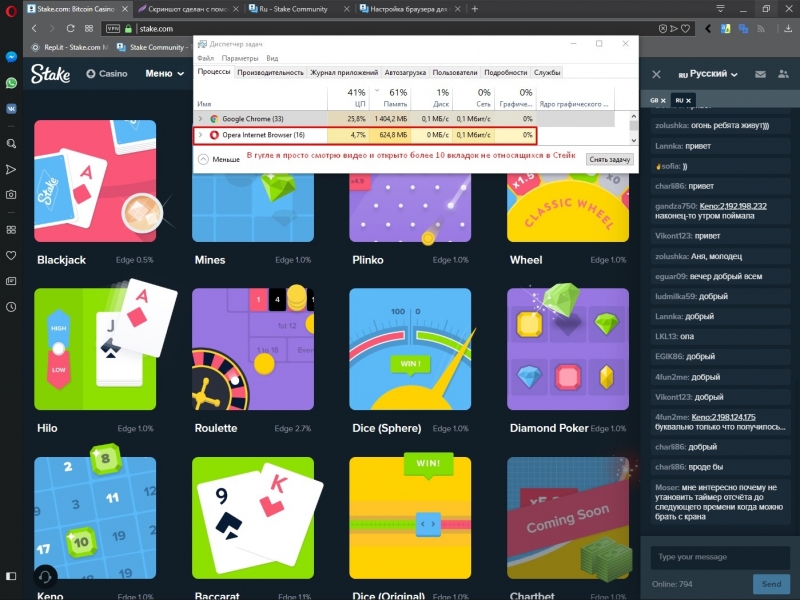The width and height of the screenshot is (800, 600).
Task: Click the Stake logo
Action: 51,74
